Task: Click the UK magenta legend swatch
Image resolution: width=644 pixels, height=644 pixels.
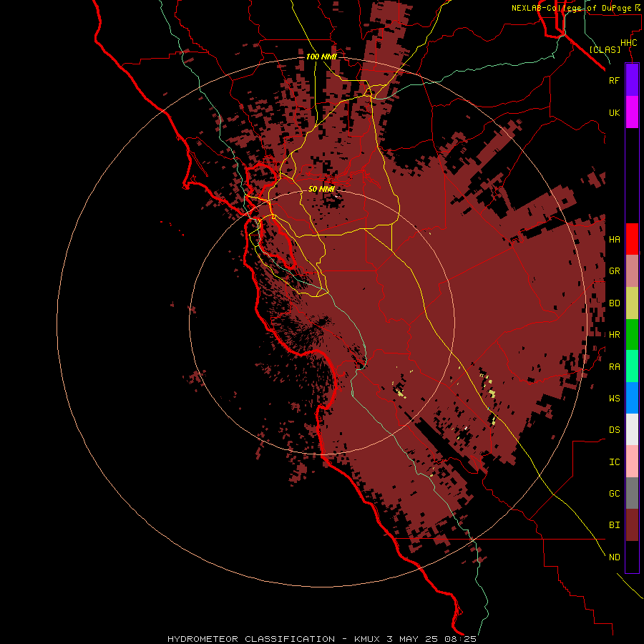Action: pos(632,112)
